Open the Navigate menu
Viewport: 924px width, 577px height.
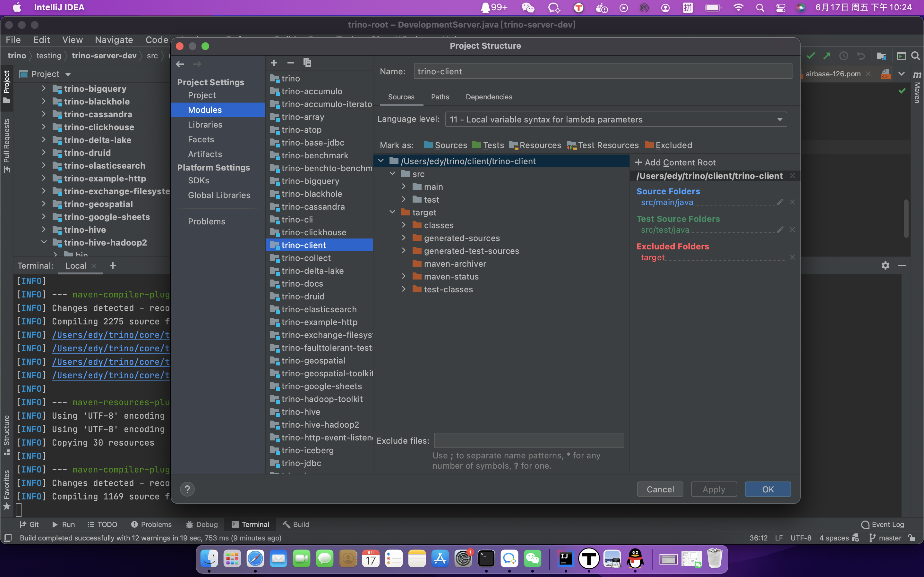[114, 40]
